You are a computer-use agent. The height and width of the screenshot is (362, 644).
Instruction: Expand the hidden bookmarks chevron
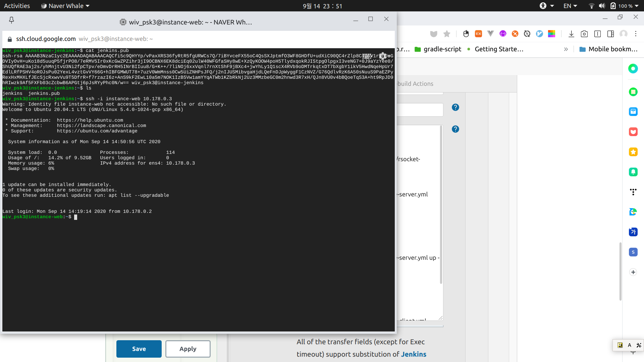pyautogui.click(x=566, y=49)
